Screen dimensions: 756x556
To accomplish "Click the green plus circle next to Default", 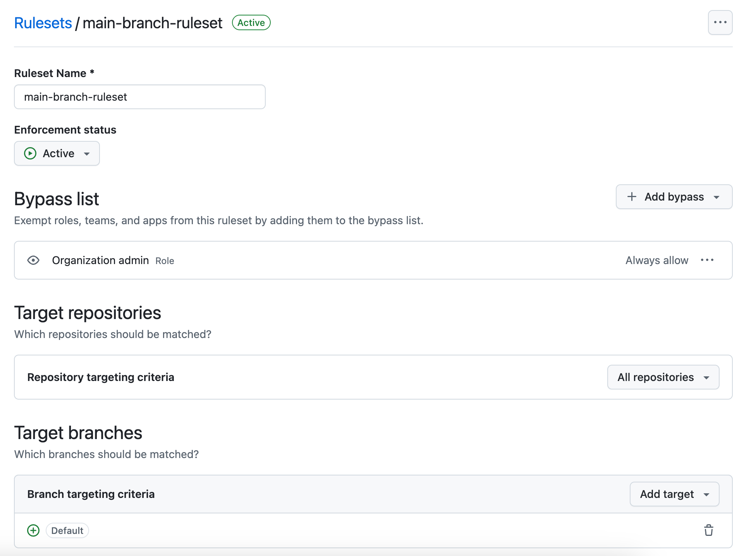I will coord(33,530).
